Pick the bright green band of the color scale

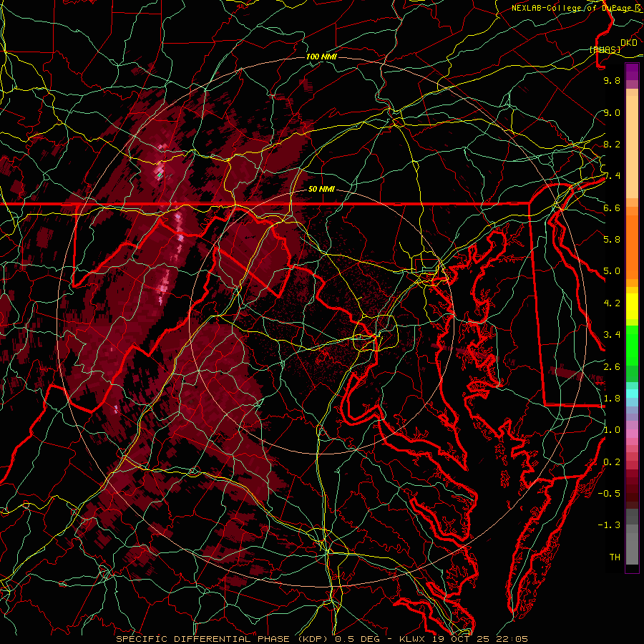pos(632,345)
